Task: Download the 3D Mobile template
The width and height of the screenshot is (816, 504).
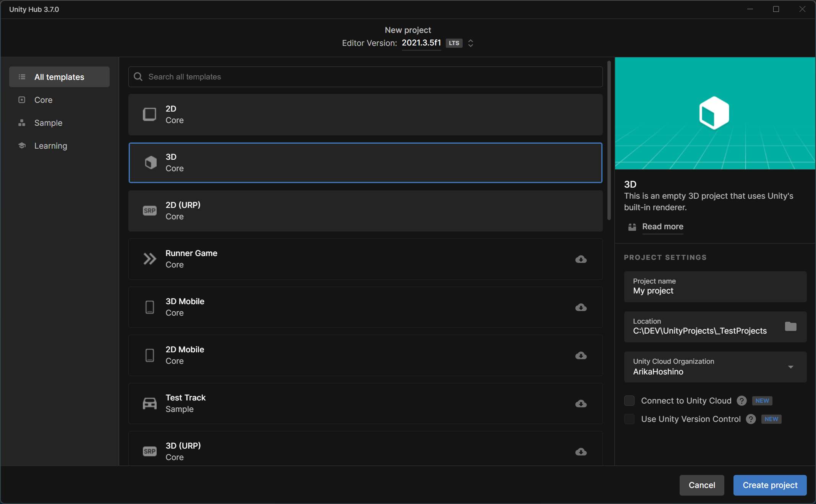Action: 581,307
